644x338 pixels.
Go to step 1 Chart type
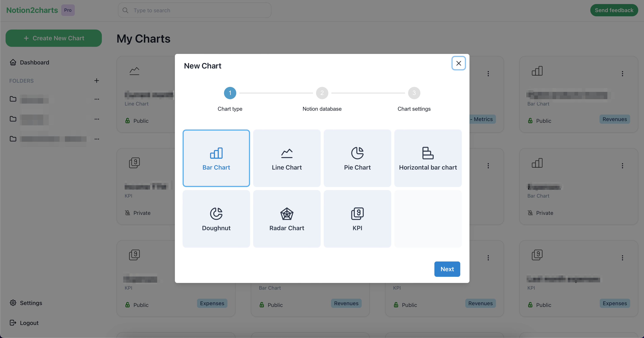(x=230, y=93)
